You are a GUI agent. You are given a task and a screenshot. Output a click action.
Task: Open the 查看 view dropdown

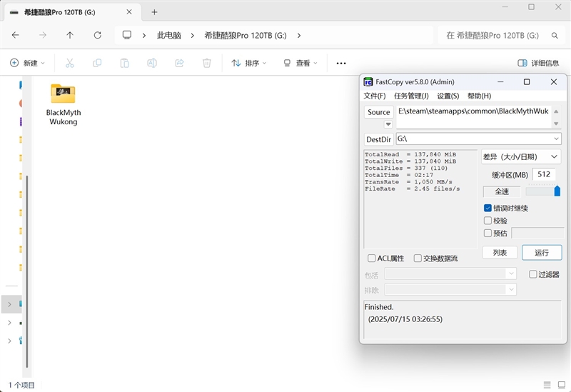click(300, 63)
